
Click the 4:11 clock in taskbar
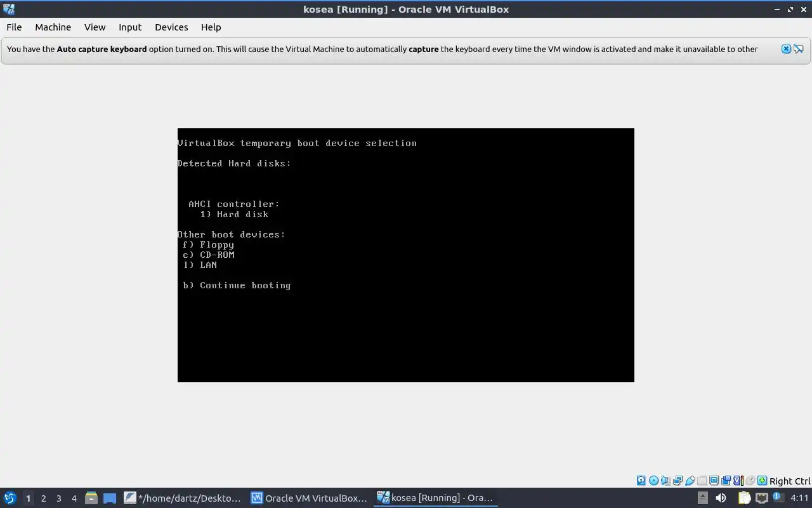coord(799,498)
